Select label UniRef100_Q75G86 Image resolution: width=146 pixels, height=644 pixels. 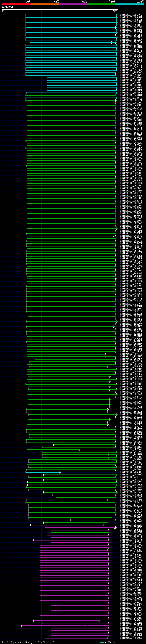coord(131,53)
